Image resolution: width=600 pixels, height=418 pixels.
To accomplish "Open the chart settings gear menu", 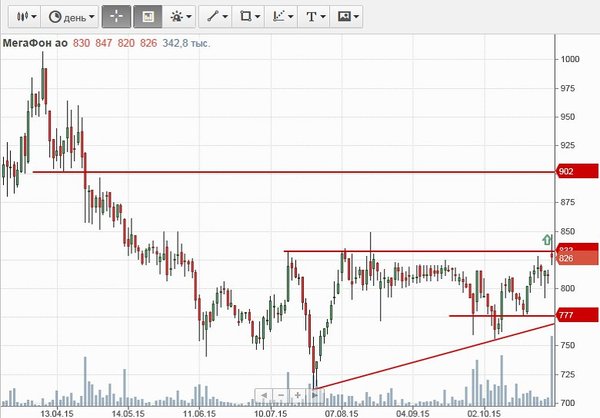I will (181, 17).
